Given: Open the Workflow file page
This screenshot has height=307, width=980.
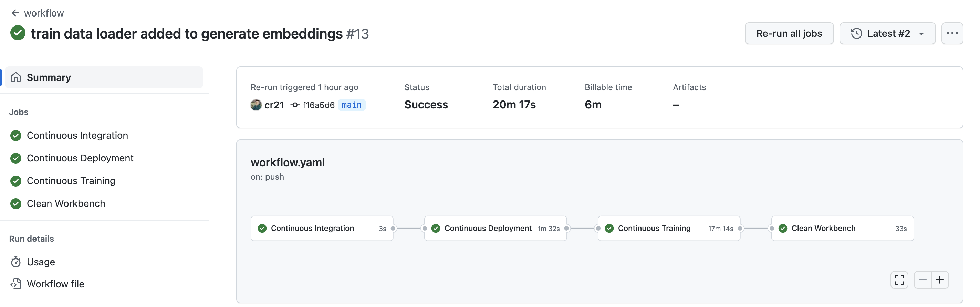Looking at the screenshot, I should coord(55,284).
